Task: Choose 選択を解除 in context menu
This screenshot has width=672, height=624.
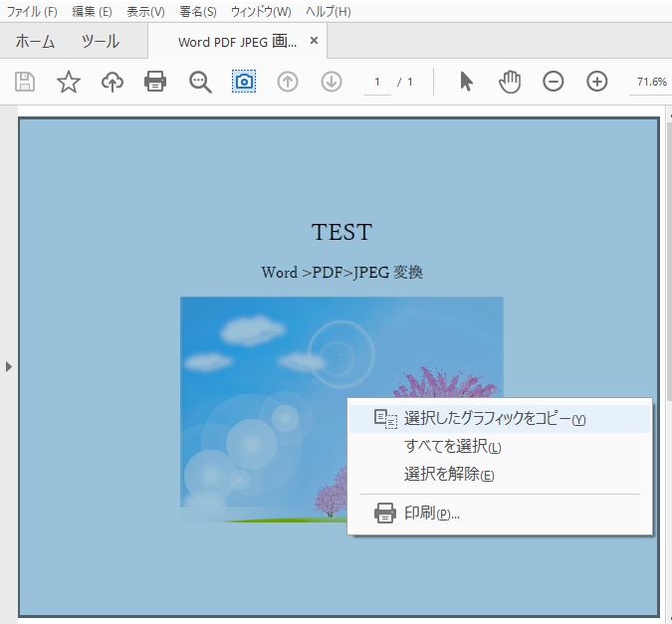Action: (x=500, y=475)
